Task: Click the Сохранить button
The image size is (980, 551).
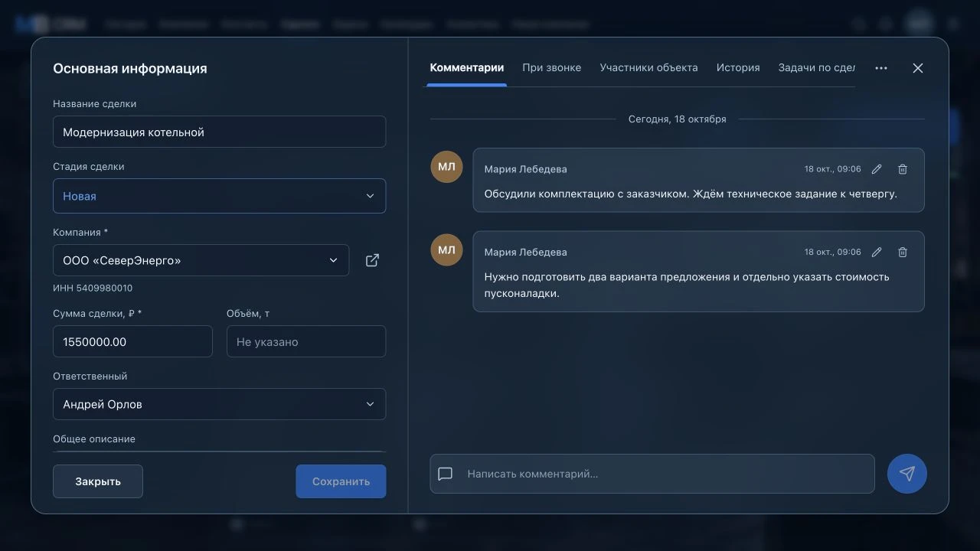Action: coord(341,481)
